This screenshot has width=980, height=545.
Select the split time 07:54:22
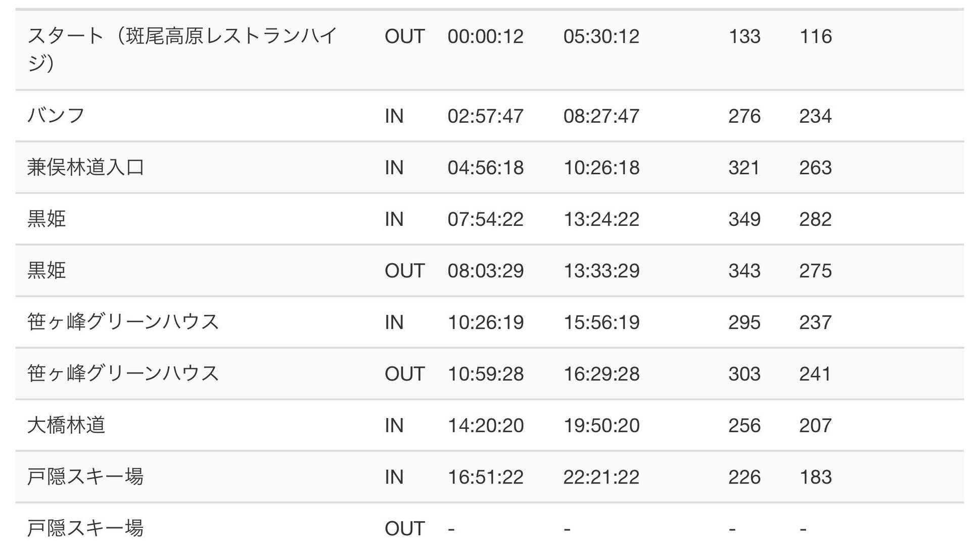pos(485,219)
